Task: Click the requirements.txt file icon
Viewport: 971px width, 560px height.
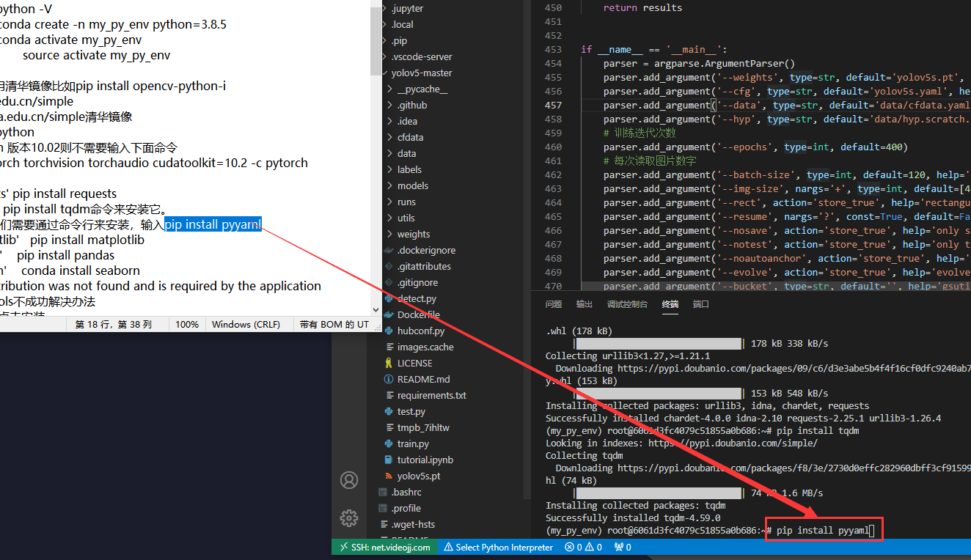Action: coord(389,395)
